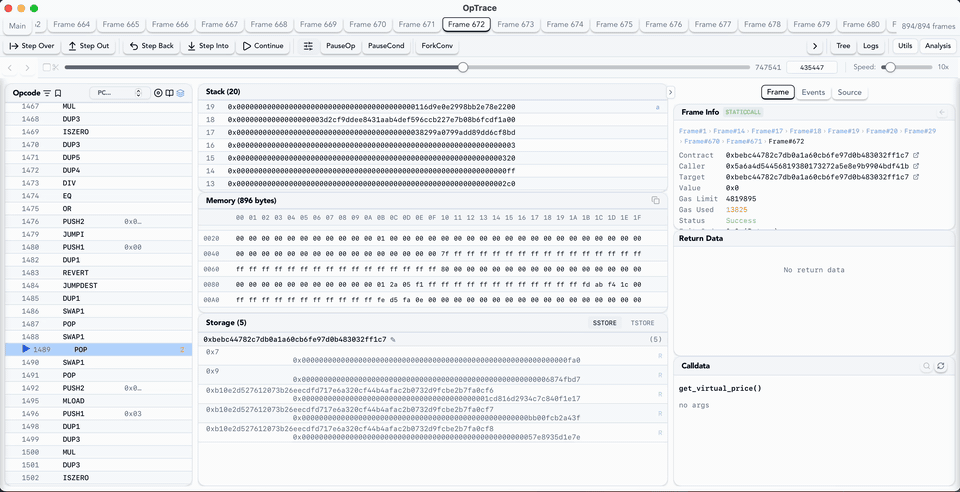Edit the storage contract address pencil icon

pos(393,339)
